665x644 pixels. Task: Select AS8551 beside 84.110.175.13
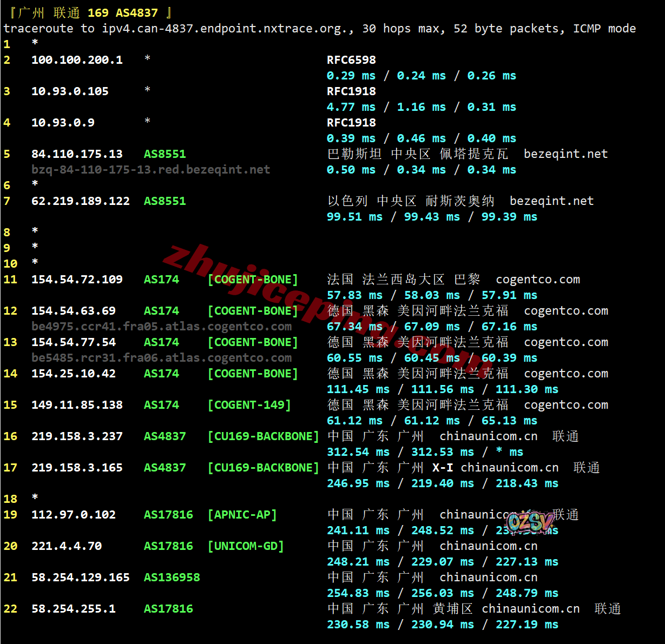pos(164,154)
